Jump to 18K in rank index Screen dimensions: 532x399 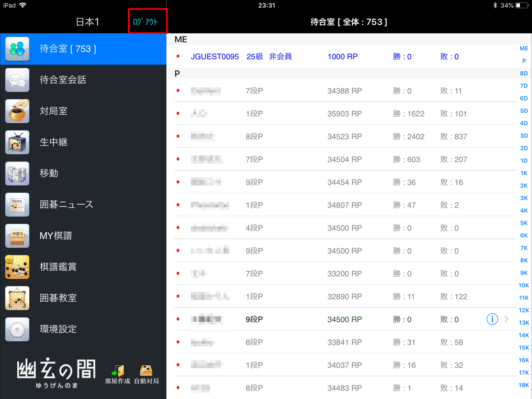pyautogui.click(x=524, y=385)
